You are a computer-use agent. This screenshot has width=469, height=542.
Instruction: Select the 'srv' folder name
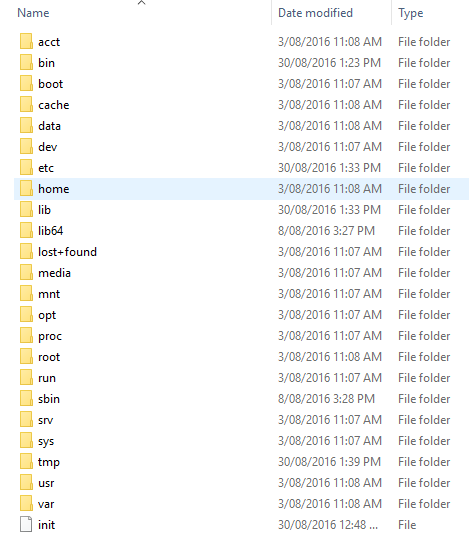tap(45, 420)
